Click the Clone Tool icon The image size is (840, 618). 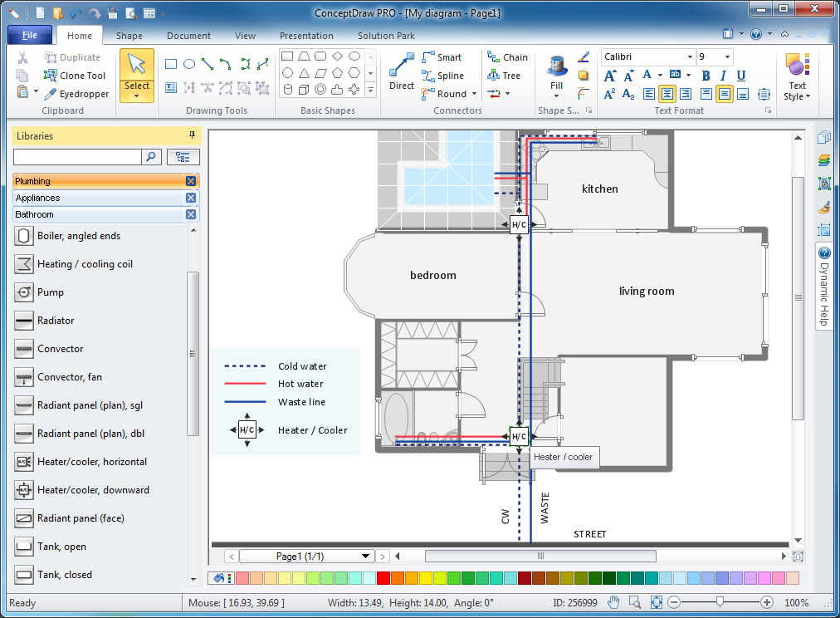coord(51,76)
